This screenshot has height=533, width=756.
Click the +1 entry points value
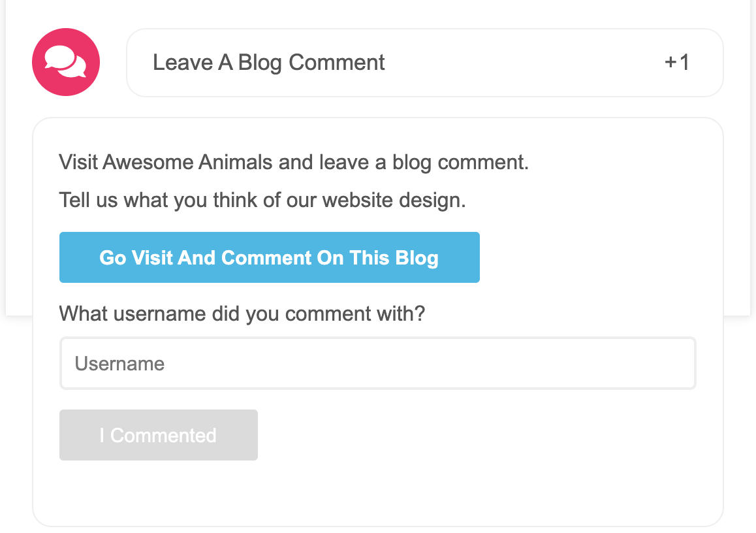[677, 63]
